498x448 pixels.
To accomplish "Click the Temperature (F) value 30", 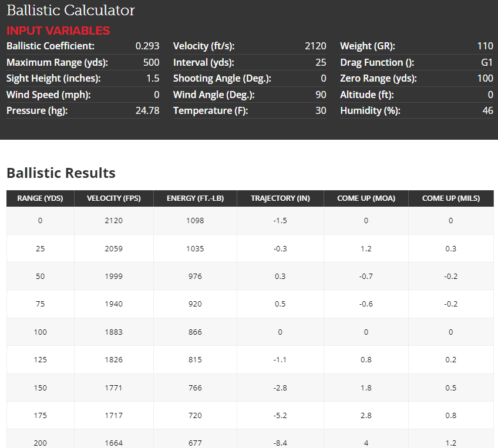I will (x=321, y=110).
